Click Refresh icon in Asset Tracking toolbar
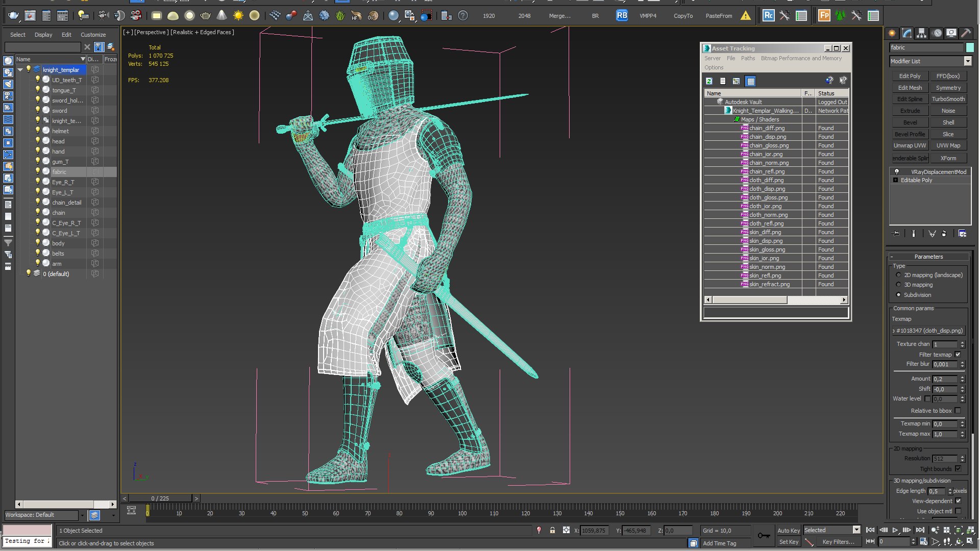Image resolution: width=980 pixels, height=551 pixels. [709, 81]
